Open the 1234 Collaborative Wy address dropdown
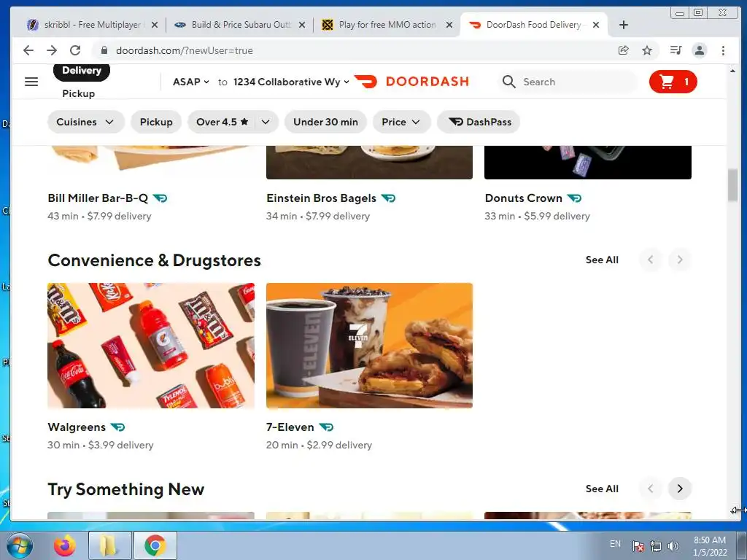 [x=291, y=82]
